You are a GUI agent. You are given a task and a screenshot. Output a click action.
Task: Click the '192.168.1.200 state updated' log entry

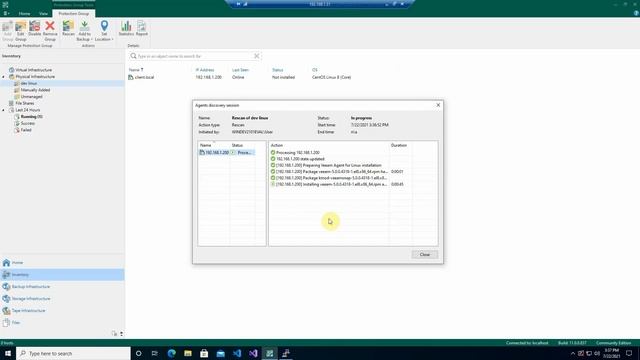click(x=300, y=159)
